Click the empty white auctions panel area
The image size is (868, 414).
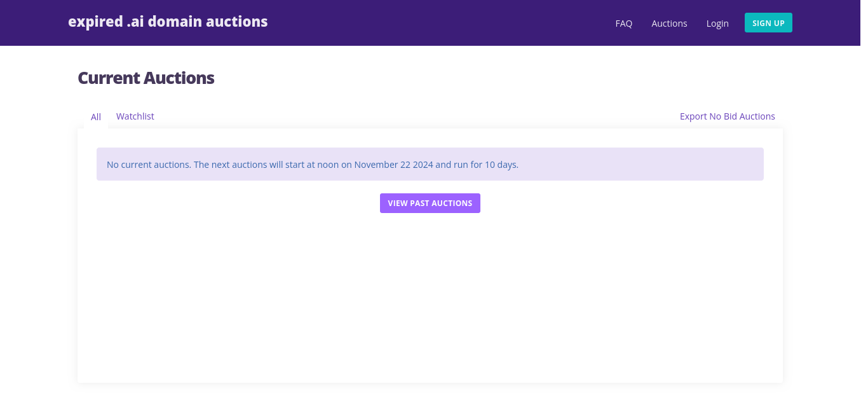430,299
